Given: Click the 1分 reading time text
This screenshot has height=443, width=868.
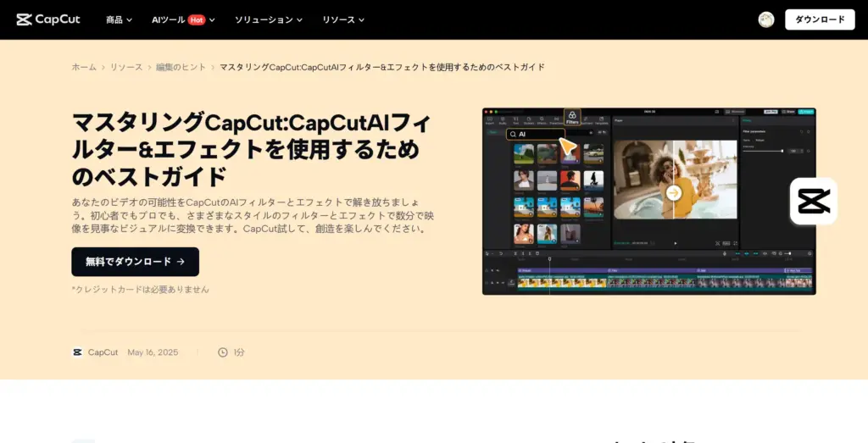Looking at the screenshot, I should click(x=238, y=352).
